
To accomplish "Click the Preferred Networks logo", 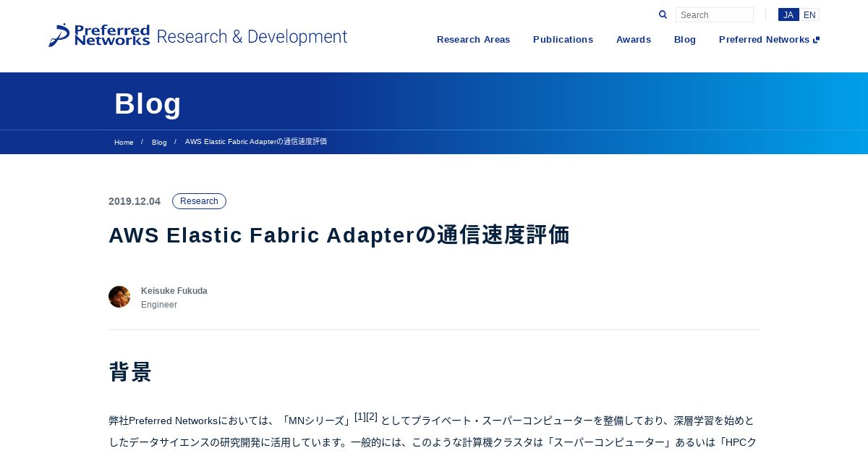I will (x=99, y=35).
